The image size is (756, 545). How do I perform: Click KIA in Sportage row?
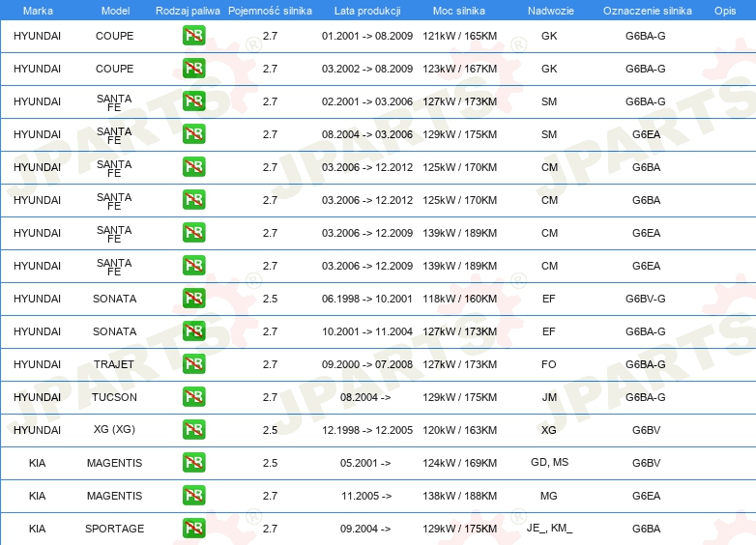point(37,529)
